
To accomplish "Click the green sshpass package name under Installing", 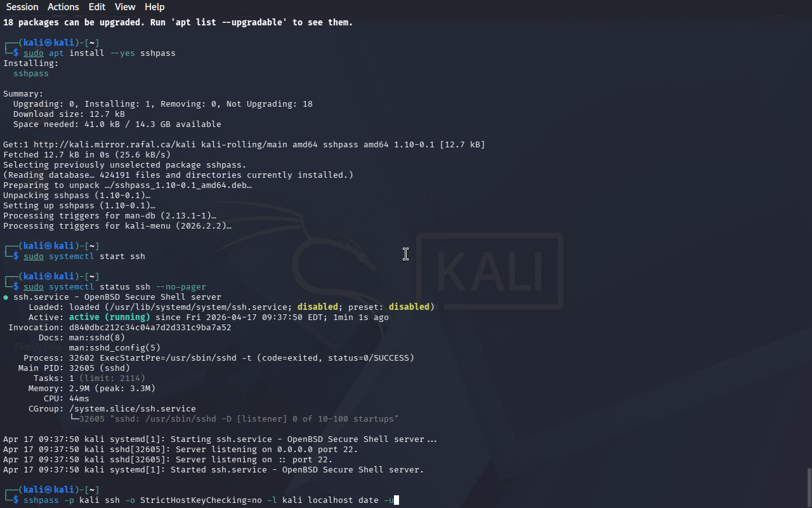I will click(x=31, y=74).
